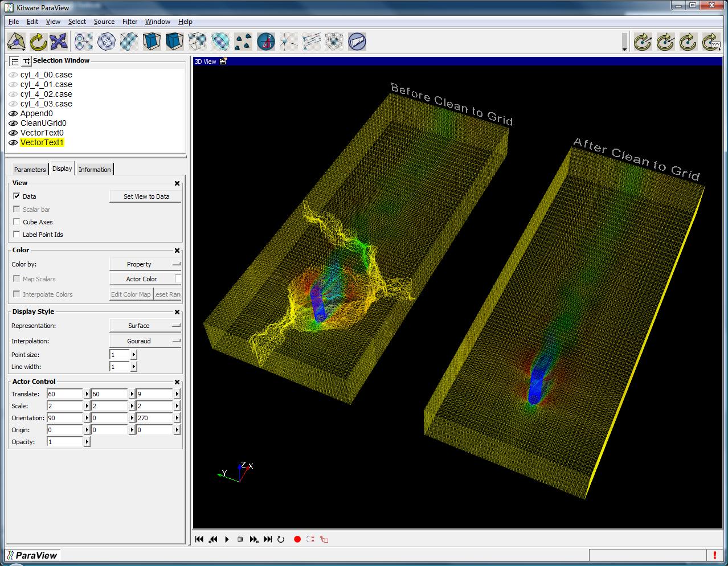Enable the Cube Axes checkbox
The image size is (728, 566).
pos(17,222)
